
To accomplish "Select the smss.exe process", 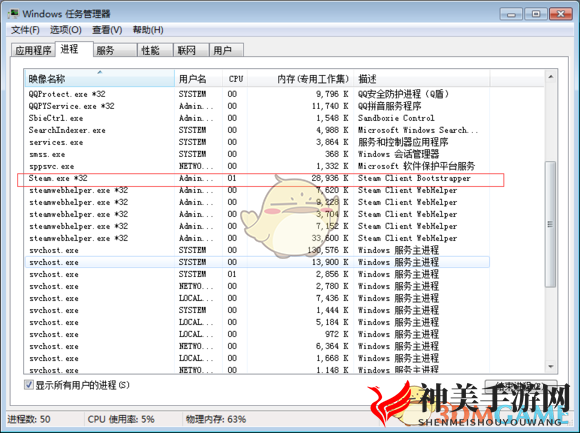I will click(257, 154).
